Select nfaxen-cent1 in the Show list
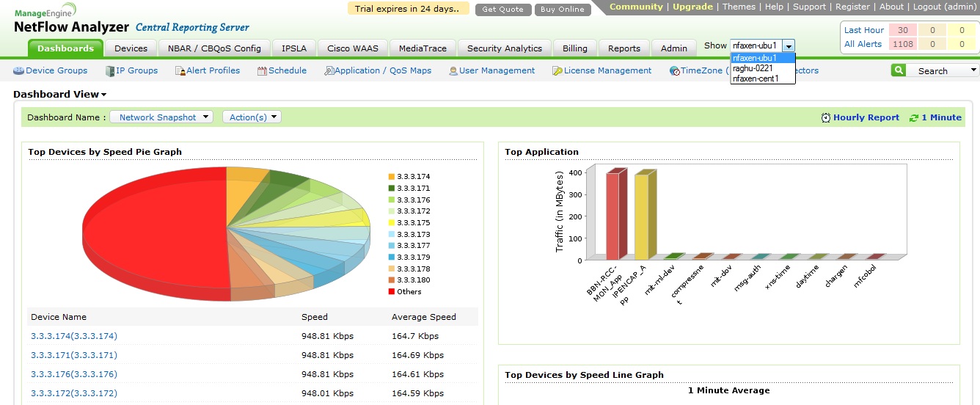 tap(763, 79)
